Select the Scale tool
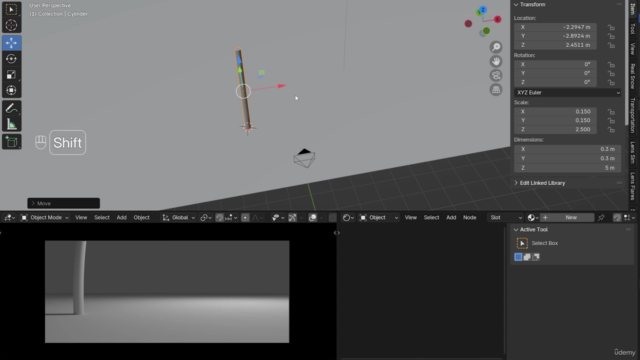 click(11, 75)
